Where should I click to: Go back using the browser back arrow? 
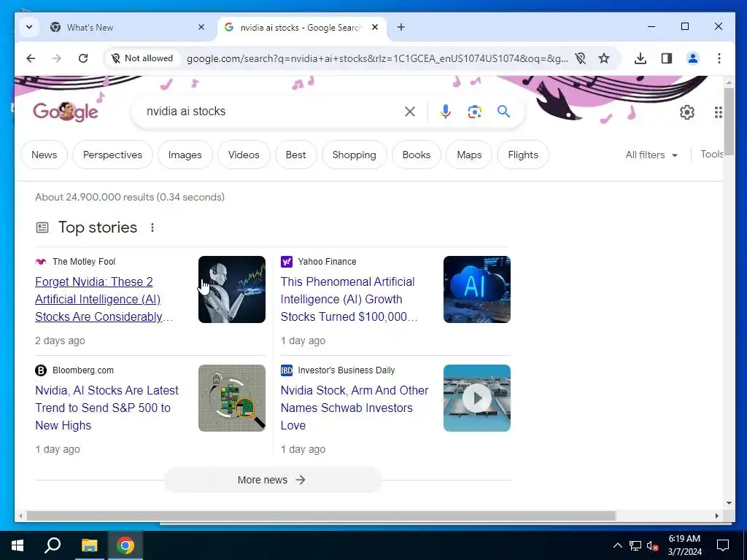pos(31,58)
